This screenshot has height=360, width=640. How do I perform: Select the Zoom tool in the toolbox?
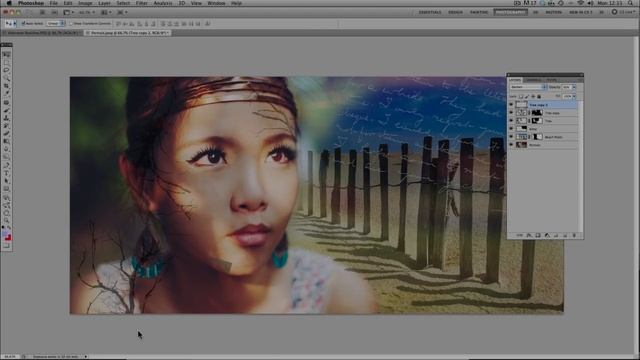point(7,221)
